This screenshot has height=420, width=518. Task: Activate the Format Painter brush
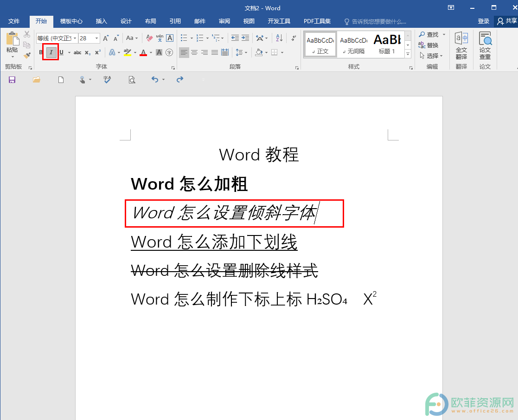point(27,55)
